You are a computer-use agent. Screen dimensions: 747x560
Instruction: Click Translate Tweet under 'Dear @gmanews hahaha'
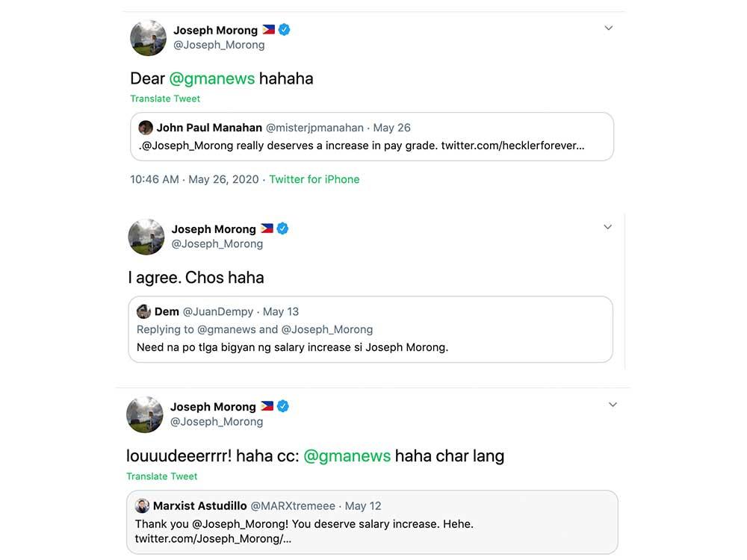(165, 99)
